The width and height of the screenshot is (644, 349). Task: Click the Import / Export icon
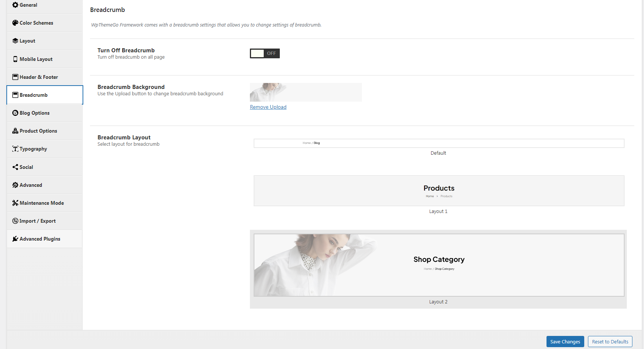click(15, 221)
